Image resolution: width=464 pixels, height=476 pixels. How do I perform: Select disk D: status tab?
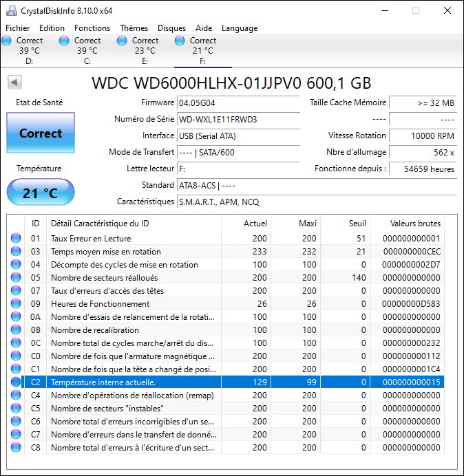[x=29, y=51]
